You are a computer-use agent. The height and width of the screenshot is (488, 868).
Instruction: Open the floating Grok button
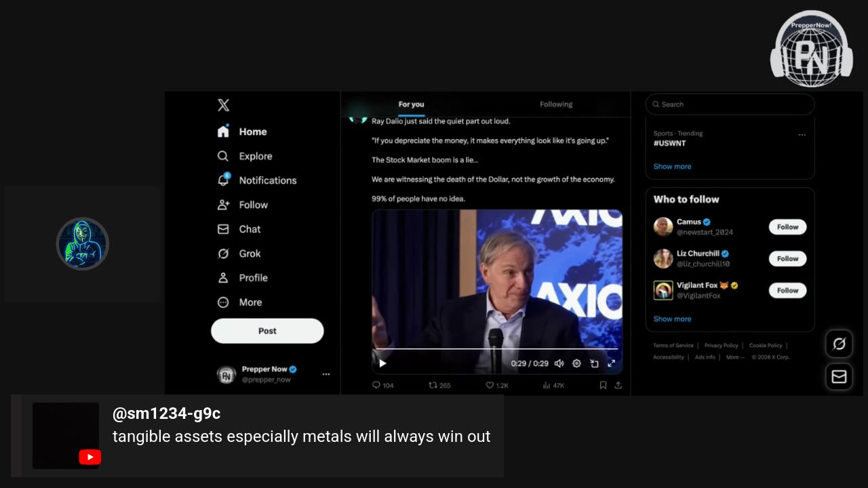(x=839, y=344)
